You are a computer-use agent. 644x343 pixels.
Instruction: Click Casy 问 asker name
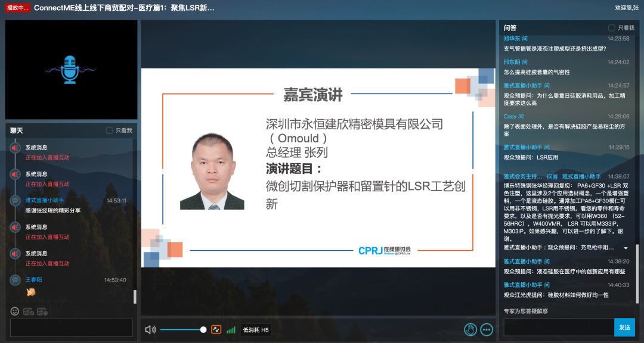tap(513, 116)
